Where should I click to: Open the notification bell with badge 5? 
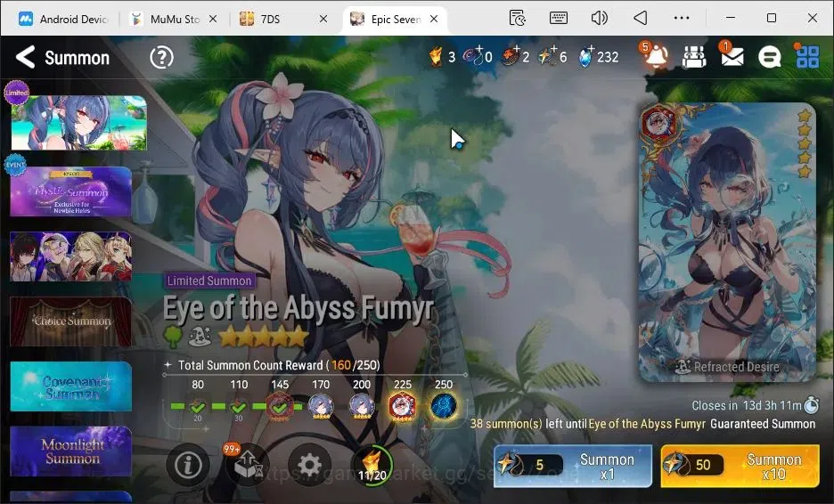(x=655, y=54)
